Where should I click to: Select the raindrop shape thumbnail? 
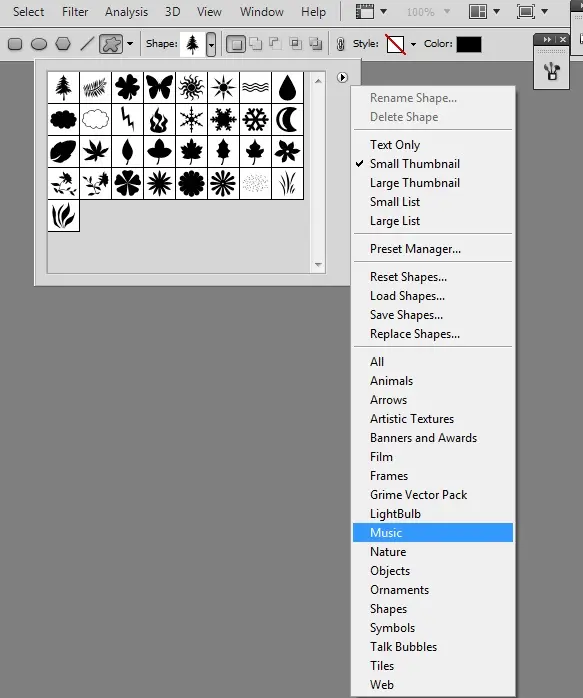(287, 87)
